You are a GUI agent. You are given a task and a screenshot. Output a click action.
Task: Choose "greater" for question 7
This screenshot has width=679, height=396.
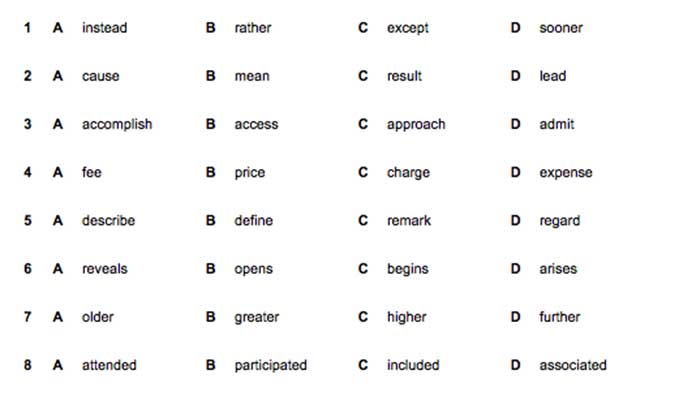click(256, 317)
